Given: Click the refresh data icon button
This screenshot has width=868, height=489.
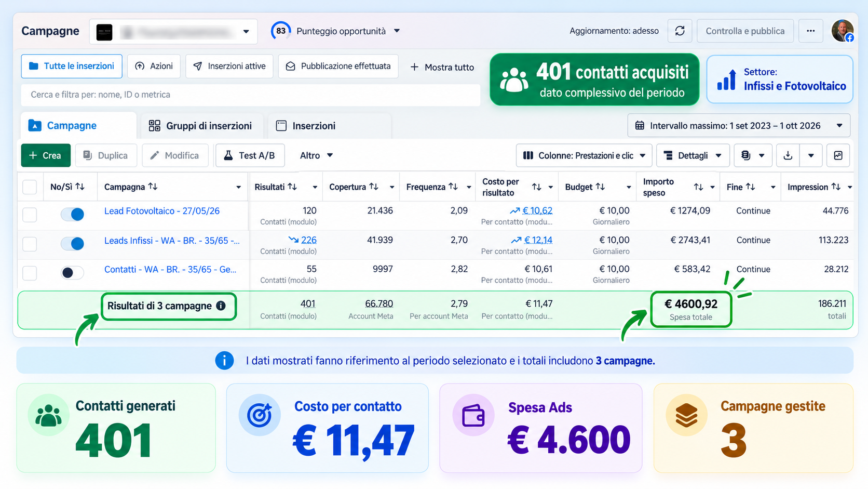Looking at the screenshot, I should 680,31.
